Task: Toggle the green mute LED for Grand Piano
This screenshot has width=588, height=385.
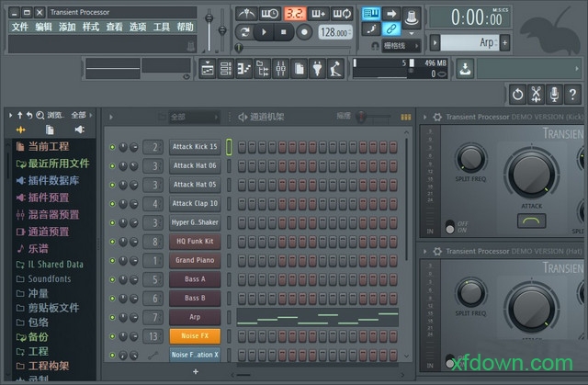Action: click(113, 260)
